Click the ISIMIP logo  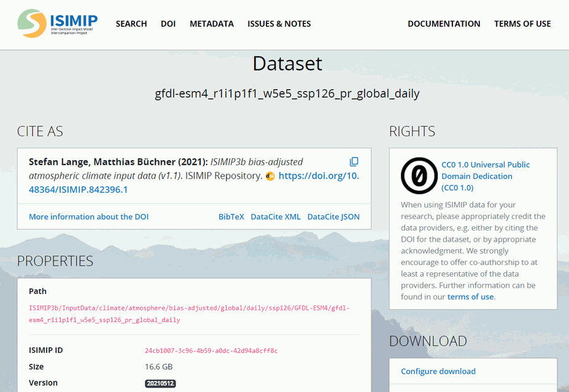58,23
